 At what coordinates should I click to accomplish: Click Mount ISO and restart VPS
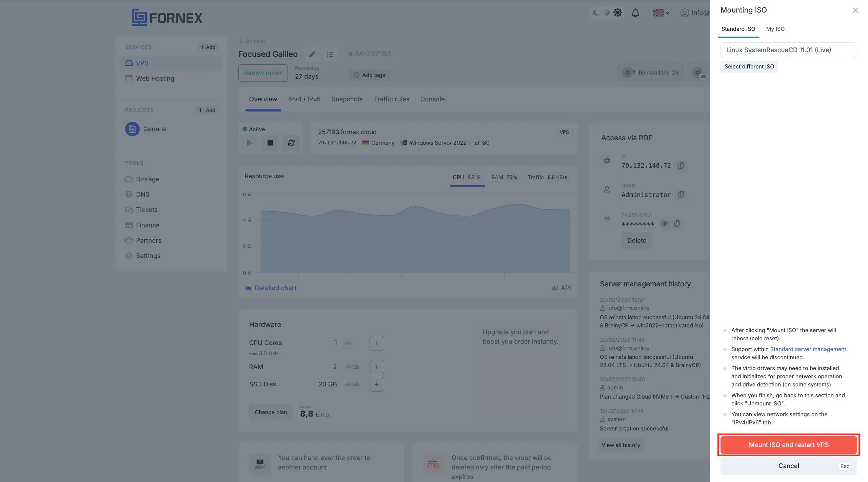click(x=789, y=445)
